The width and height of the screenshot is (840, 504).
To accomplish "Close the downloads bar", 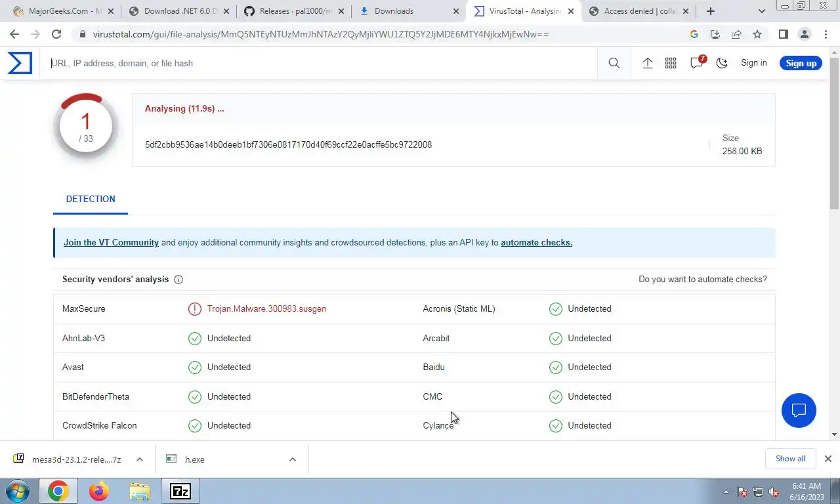I will 828,459.
